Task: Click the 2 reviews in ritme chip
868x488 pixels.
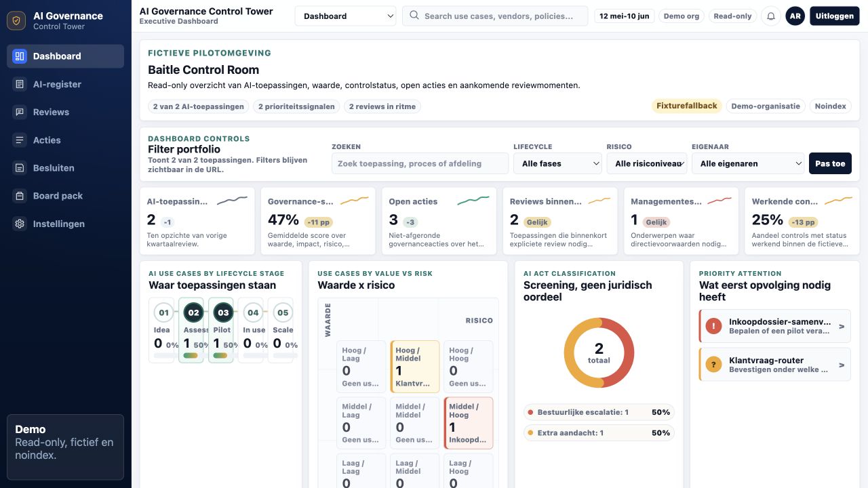Action: (382, 106)
